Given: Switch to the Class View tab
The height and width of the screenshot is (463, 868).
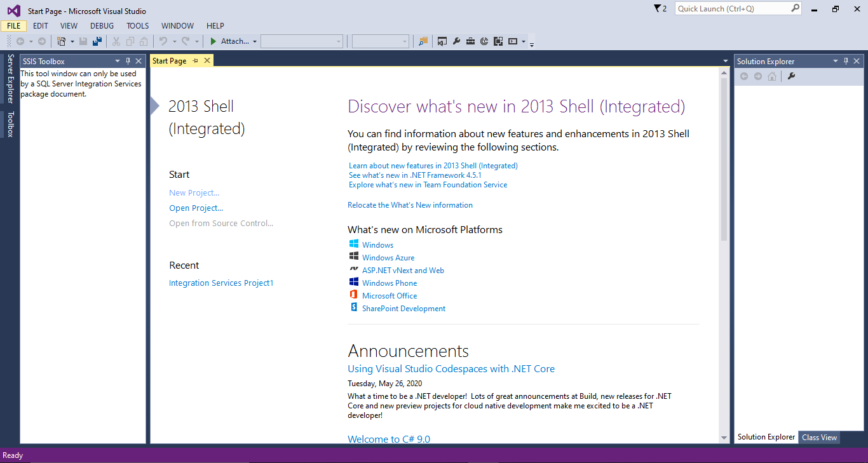Looking at the screenshot, I should point(819,438).
